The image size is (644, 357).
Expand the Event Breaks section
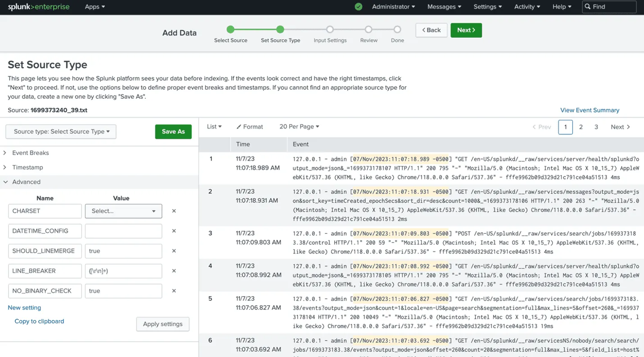(x=30, y=153)
